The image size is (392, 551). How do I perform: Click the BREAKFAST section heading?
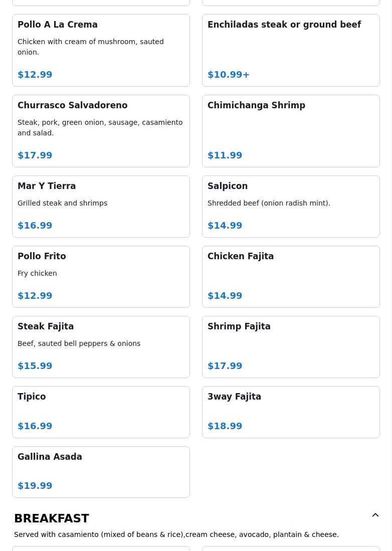(x=52, y=518)
